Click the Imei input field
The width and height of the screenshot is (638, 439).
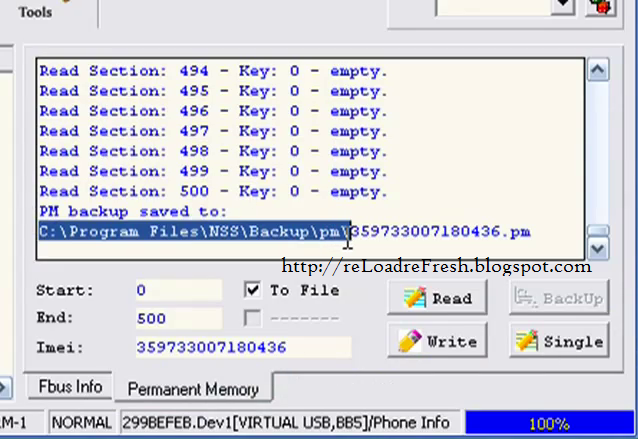point(244,347)
